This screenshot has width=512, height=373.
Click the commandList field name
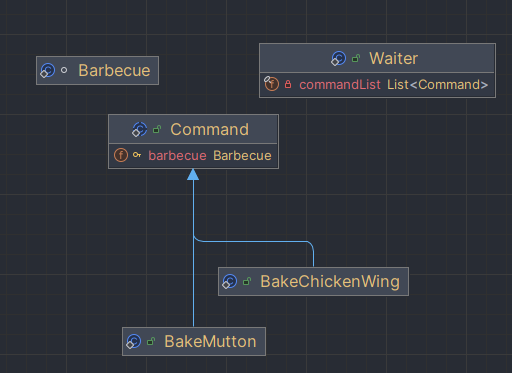point(340,85)
